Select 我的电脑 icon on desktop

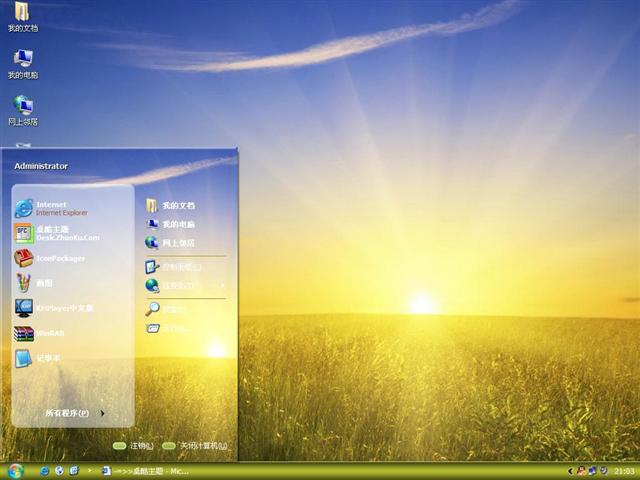tap(23, 64)
